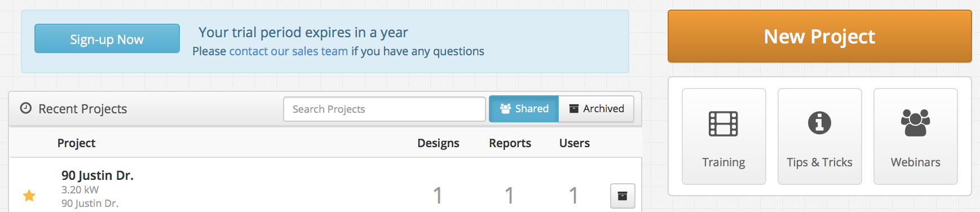Image resolution: width=980 pixels, height=212 pixels.
Task: Click the Shared group icon
Action: coord(505,109)
